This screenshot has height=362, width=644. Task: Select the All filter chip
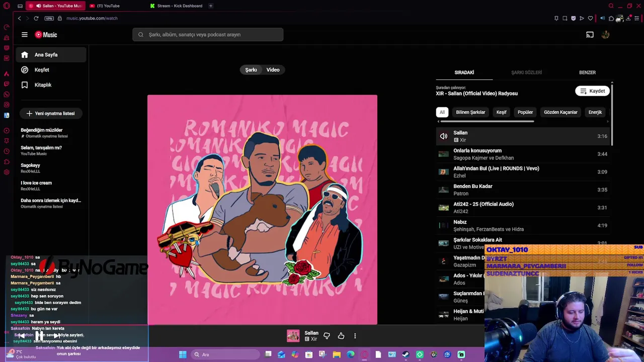(442, 112)
